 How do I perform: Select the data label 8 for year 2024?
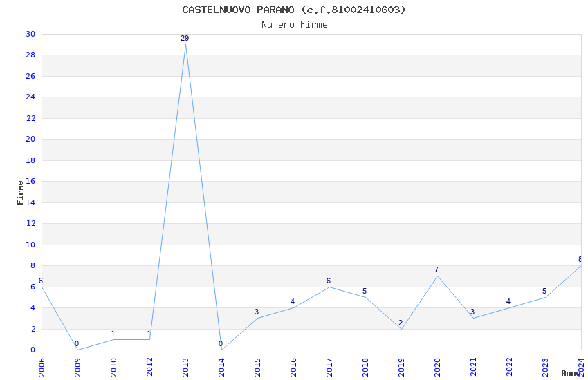pos(580,260)
